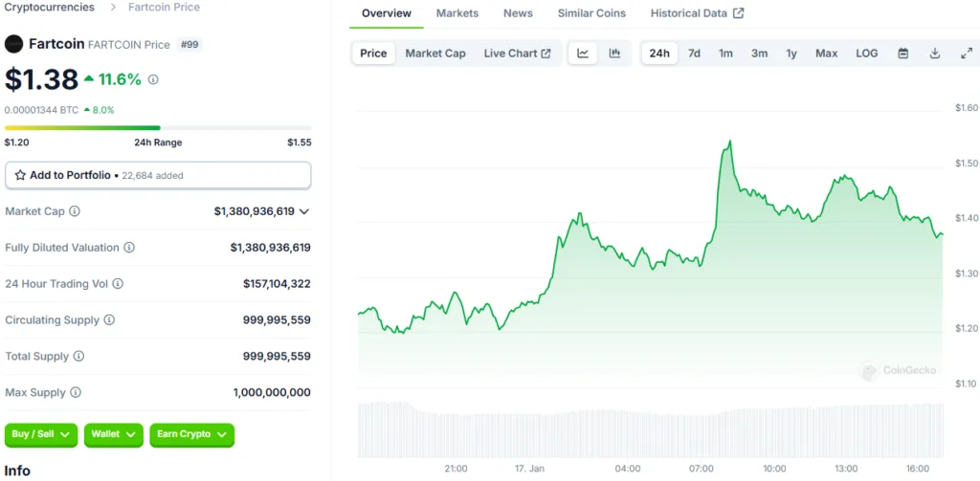Click the 24h Range progress bar
The height and width of the screenshot is (481, 980).
coord(158,127)
